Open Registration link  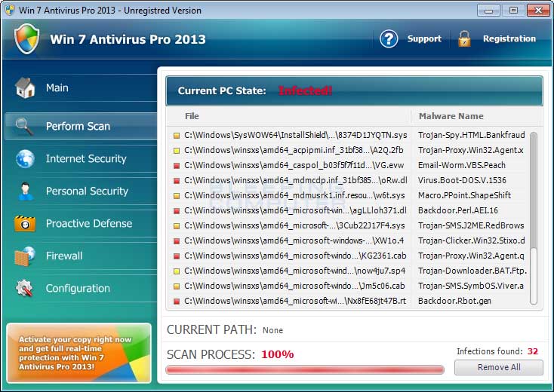click(x=509, y=38)
